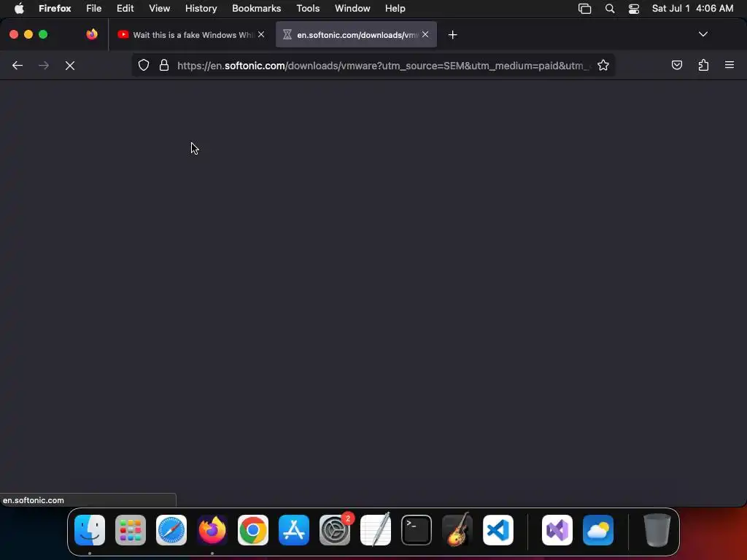The height and width of the screenshot is (560, 747).
Task: Open the Edit menu
Action: coord(125,8)
